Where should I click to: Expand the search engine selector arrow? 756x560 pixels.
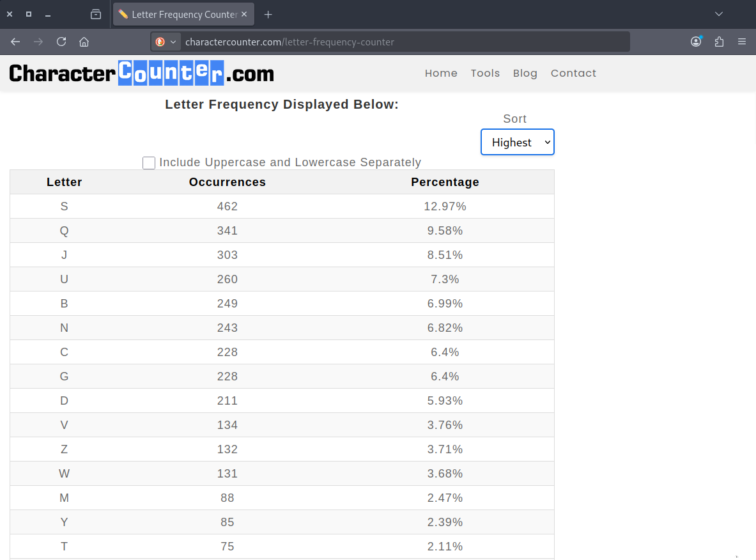(x=173, y=42)
